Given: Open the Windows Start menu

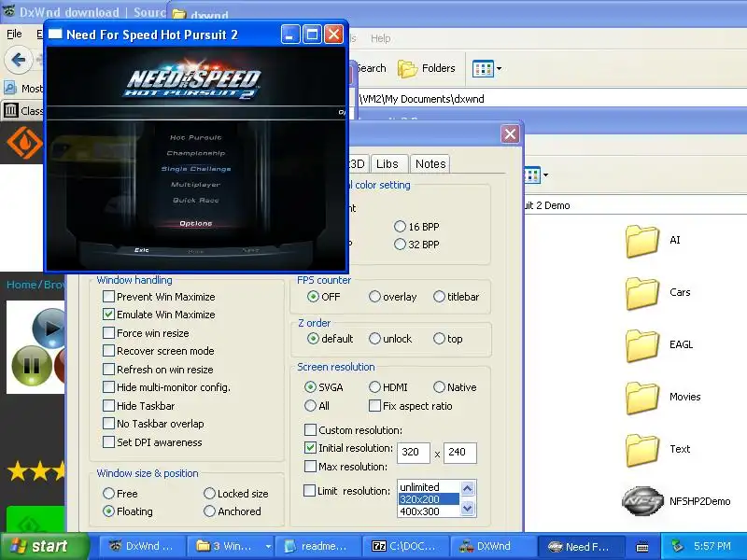Looking at the screenshot, I should click(45, 546).
